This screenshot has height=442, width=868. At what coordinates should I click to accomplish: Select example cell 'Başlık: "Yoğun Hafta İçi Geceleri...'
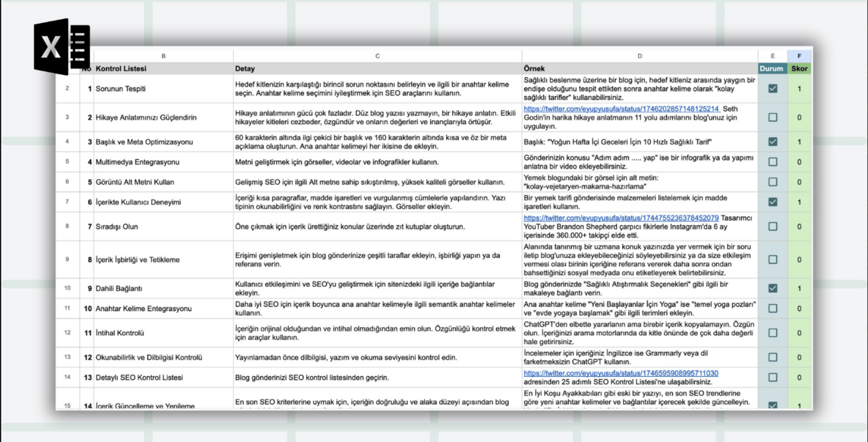[640, 142]
